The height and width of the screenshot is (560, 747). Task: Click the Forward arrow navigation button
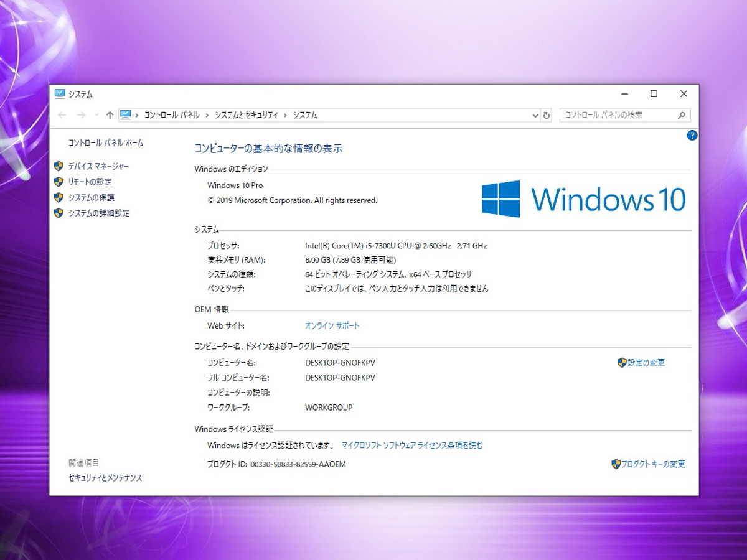tap(81, 115)
